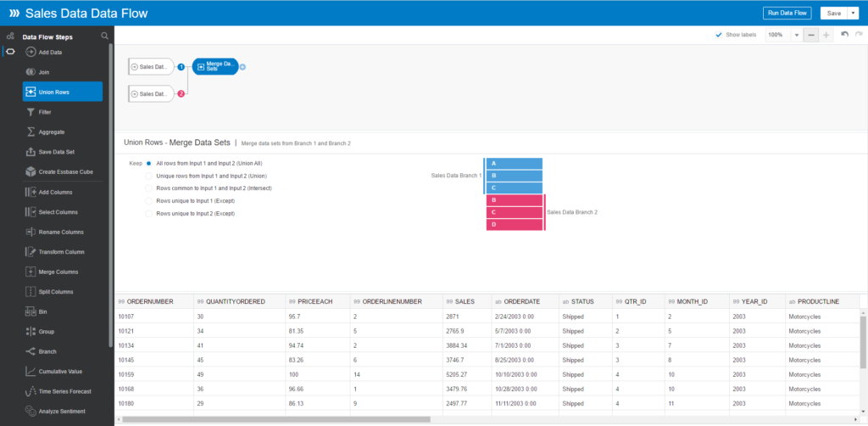
Task: Zoom out with the minus button
Action: click(x=811, y=35)
